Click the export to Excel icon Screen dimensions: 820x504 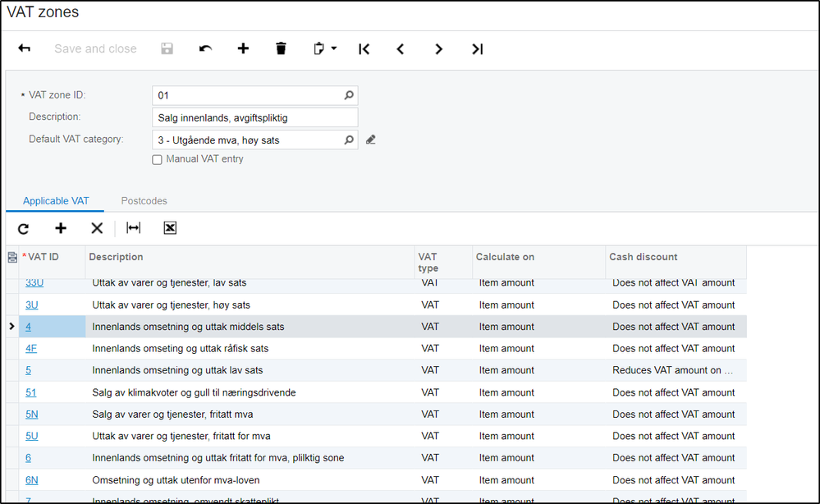coord(170,228)
